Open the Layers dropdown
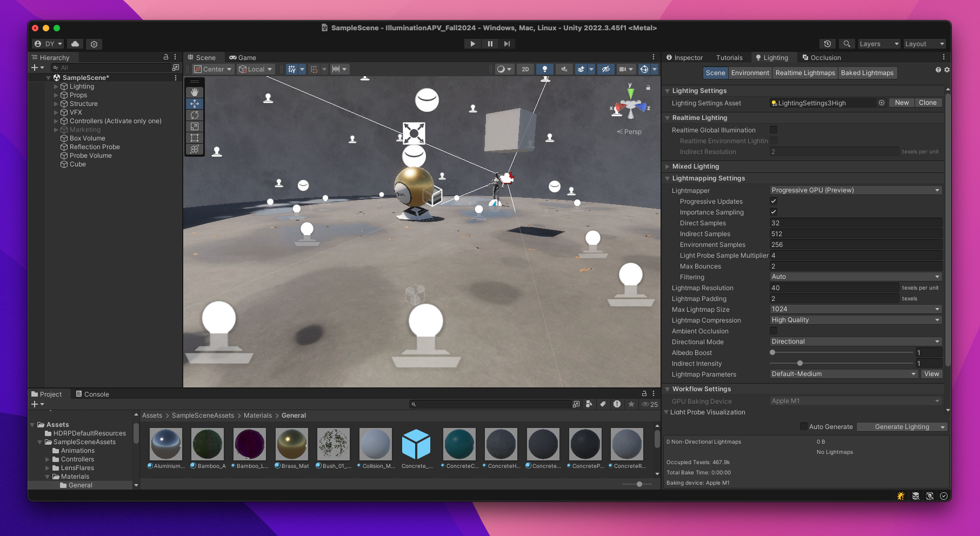The image size is (980, 536). click(x=879, y=44)
